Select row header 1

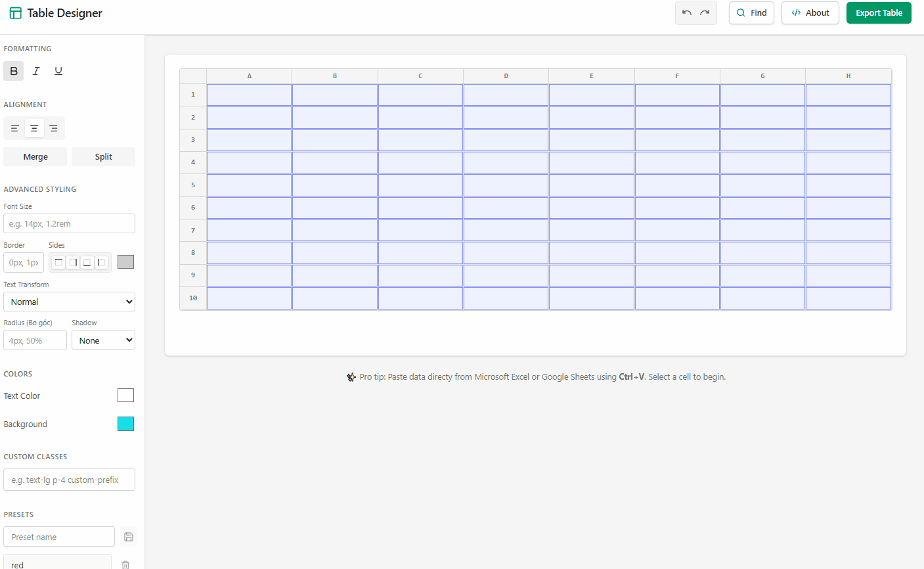(193, 95)
